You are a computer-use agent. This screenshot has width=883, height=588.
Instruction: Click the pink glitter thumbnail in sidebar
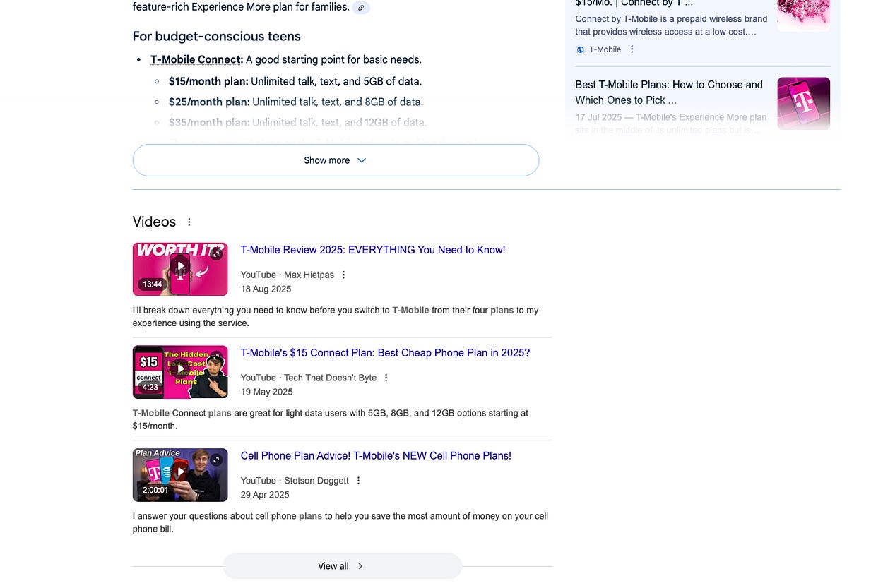(x=804, y=16)
